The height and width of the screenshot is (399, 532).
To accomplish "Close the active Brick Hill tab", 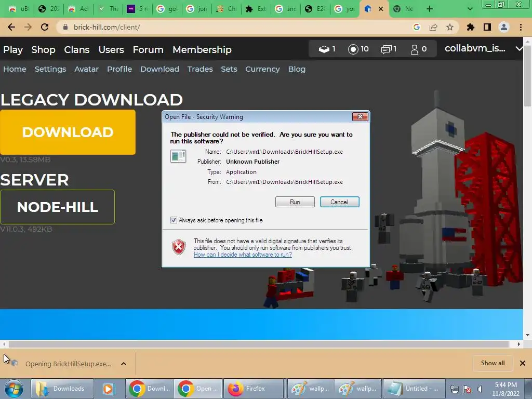I will pyautogui.click(x=381, y=9).
